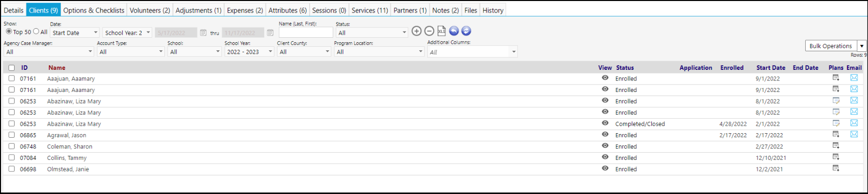Screen dimensions: 868x194
Task: Click the 5/17/2022 from-date field
Action: click(x=176, y=33)
